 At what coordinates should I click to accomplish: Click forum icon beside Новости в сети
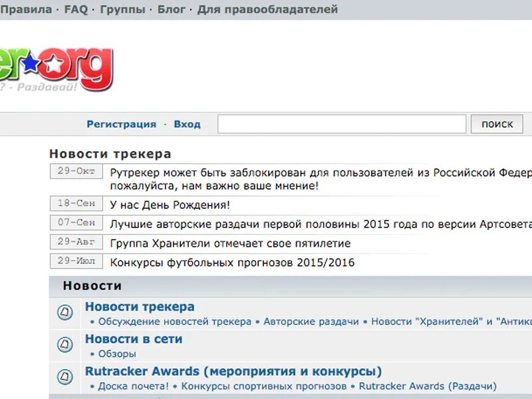point(65,344)
